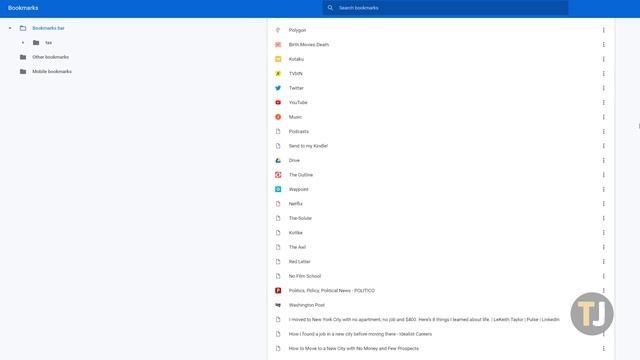Open the three-dot menu for Drive
This screenshot has height=360, width=640.
pyautogui.click(x=603, y=160)
